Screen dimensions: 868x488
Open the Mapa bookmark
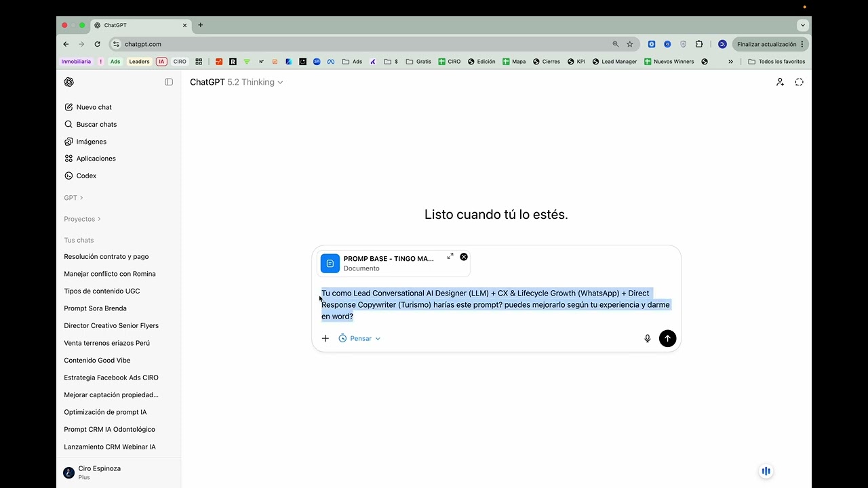514,62
